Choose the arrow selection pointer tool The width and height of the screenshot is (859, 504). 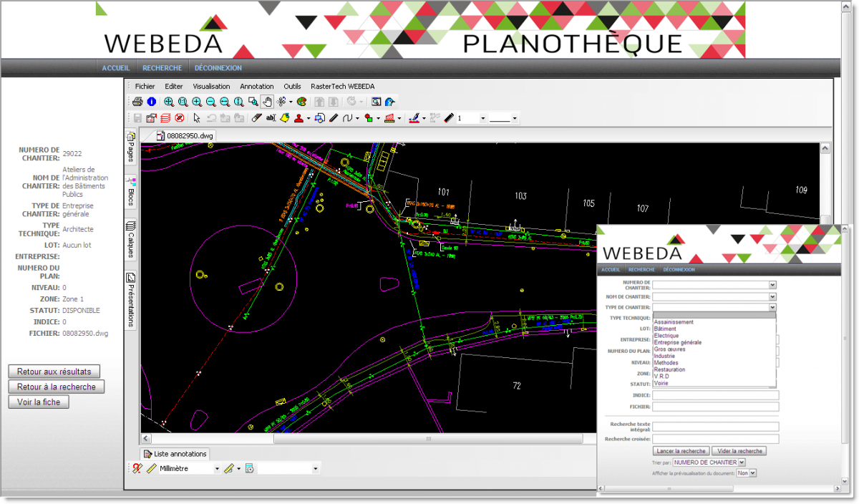point(196,118)
